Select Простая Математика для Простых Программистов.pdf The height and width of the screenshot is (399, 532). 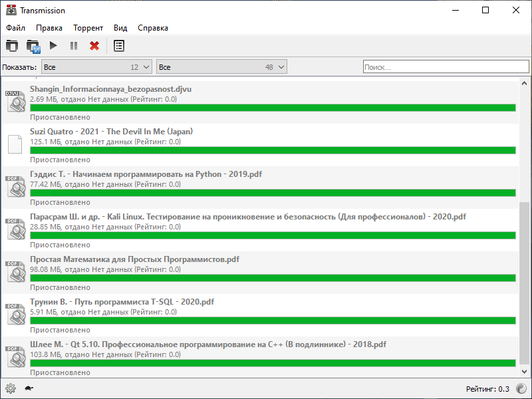tap(135, 259)
